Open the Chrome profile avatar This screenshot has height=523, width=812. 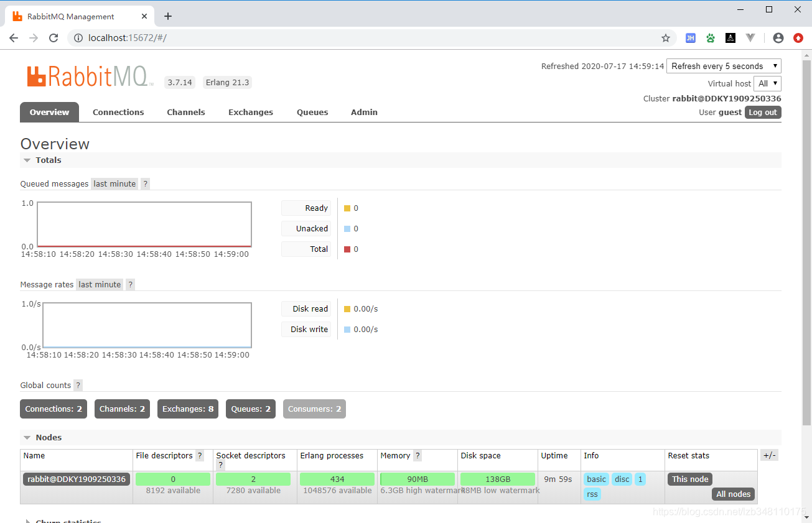[778, 38]
